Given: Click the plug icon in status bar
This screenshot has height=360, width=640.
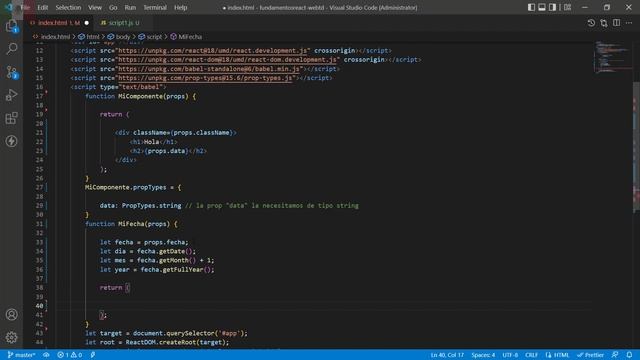Looking at the screenshot, I should [x=93, y=355].
